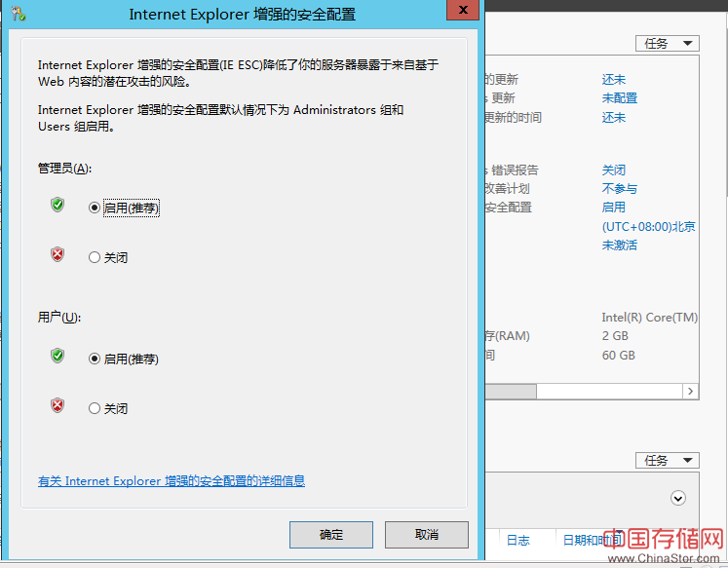This screenshot has width=728, height=568.
Task: Click red shield icon beside user 关闭 option
Action: [57, 405]
